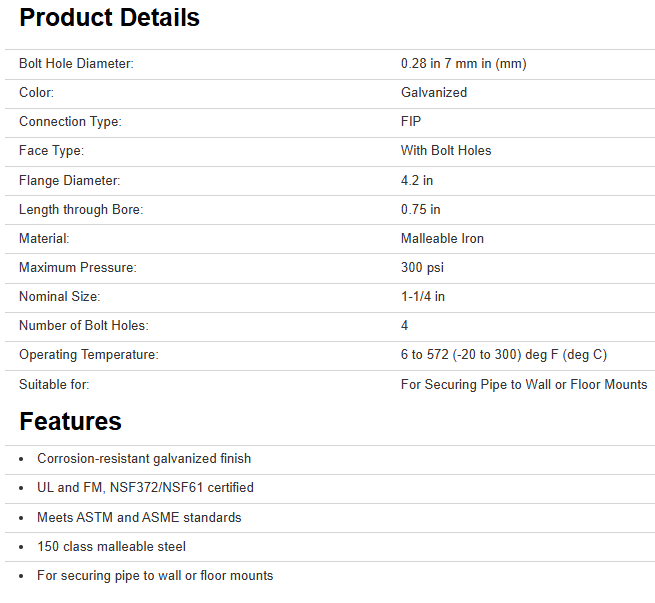
Task: Click the 150 class malleable steel bullet
Action: point(111,547)
